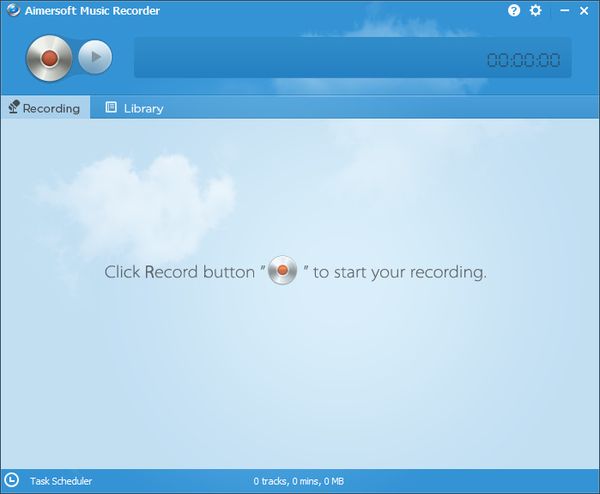
Task: Close the Aimersoft Music Recorder window
Action: 584,11
